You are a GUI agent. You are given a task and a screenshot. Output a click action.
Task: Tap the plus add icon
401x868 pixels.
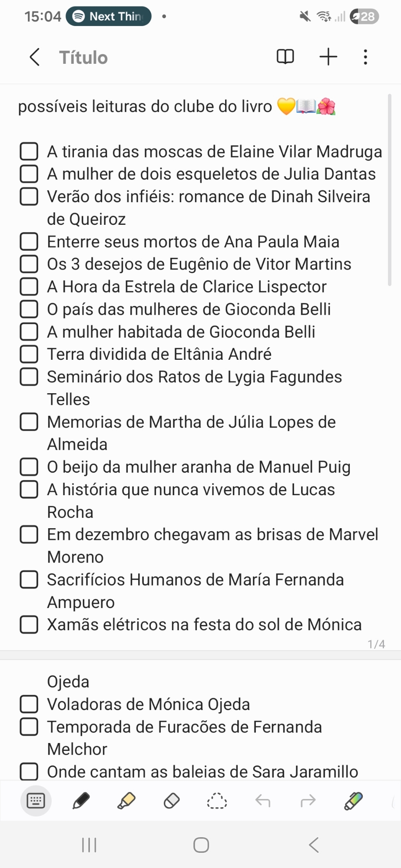tap(328, 57)
